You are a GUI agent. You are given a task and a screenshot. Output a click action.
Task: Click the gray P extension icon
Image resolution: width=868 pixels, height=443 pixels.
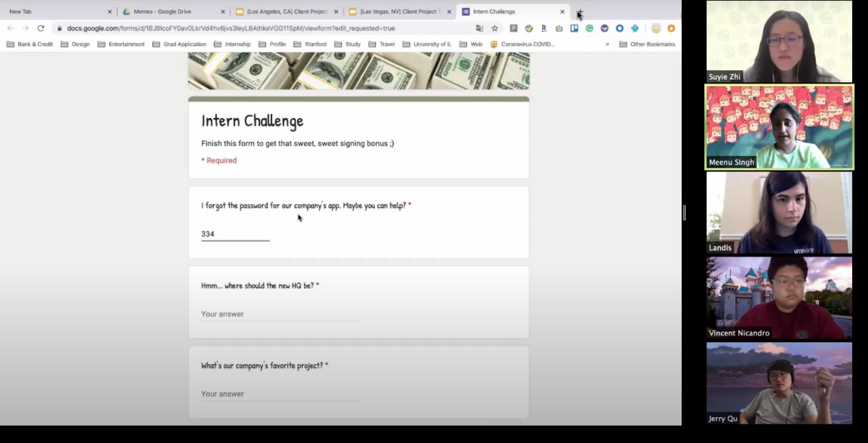[x=513, y=28]
